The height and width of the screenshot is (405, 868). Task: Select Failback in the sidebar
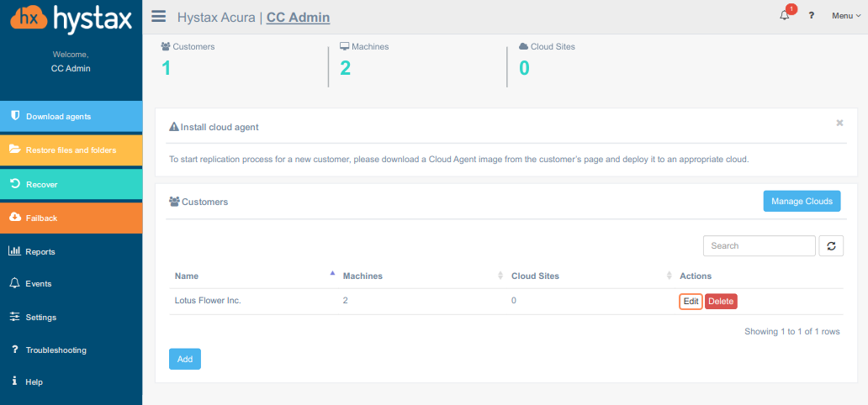click(71, 218)
